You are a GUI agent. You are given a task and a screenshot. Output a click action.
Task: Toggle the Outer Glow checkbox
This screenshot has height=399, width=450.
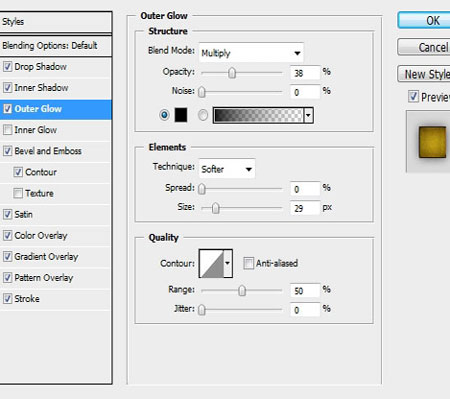(7, 109)
